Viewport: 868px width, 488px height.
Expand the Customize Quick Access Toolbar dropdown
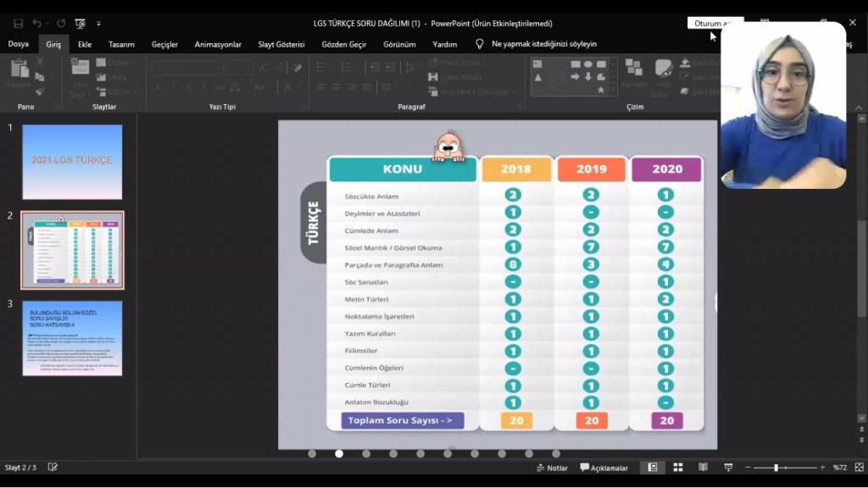point(99,24)
